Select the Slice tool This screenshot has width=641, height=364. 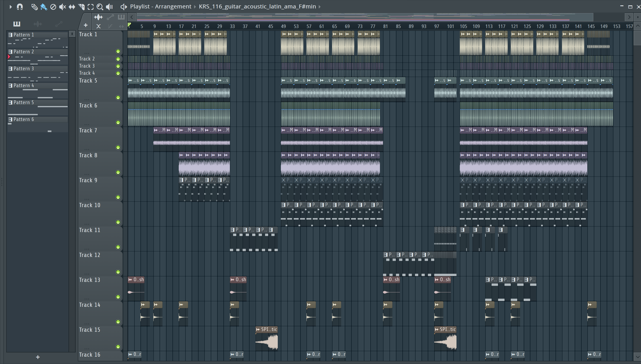tap(81, 7)
